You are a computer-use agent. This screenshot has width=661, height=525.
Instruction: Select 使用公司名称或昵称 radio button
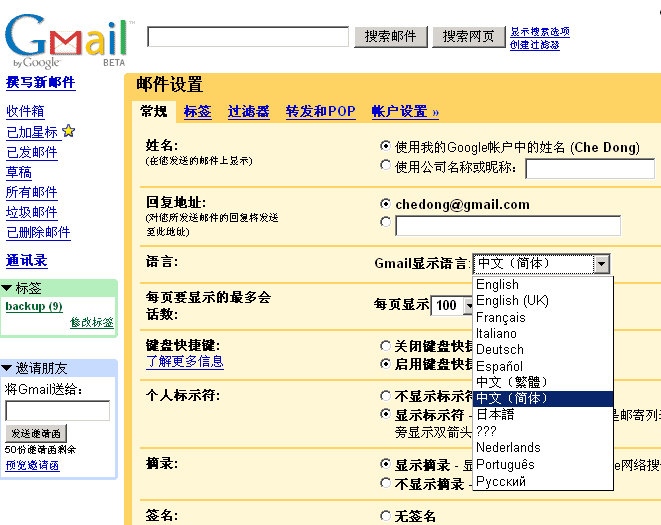386,167
